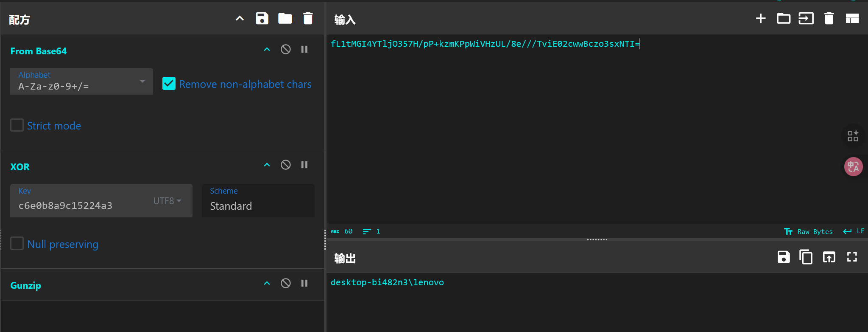Screen dimensions: 868x332
Task: Disable the XOR operation
Action: (286, 165)
